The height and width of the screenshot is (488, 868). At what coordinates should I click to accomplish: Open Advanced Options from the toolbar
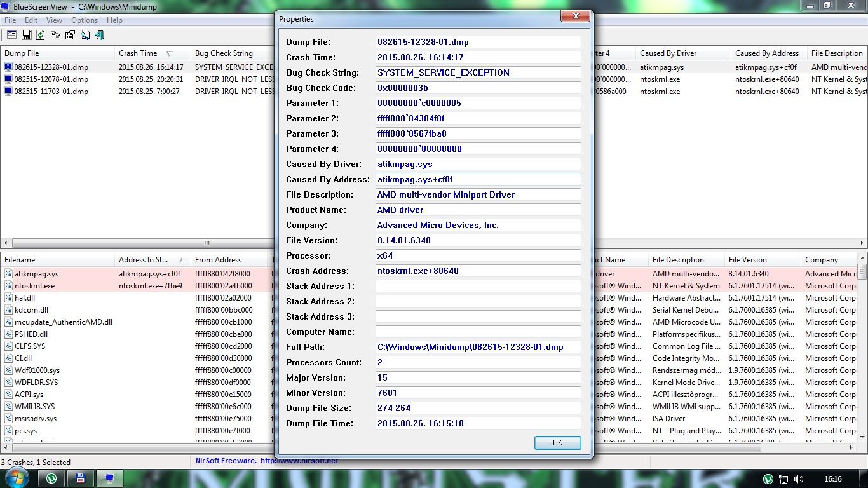click(x=12, y=35)
